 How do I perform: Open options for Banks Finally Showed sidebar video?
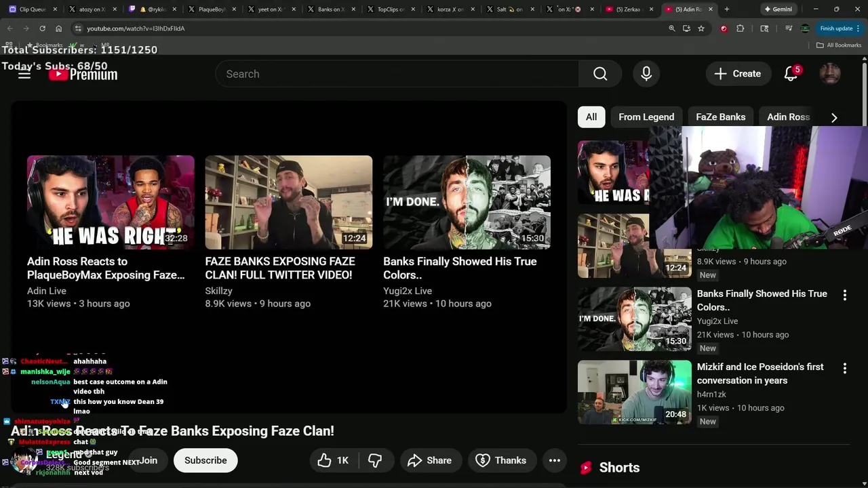[x=844, y=295]
